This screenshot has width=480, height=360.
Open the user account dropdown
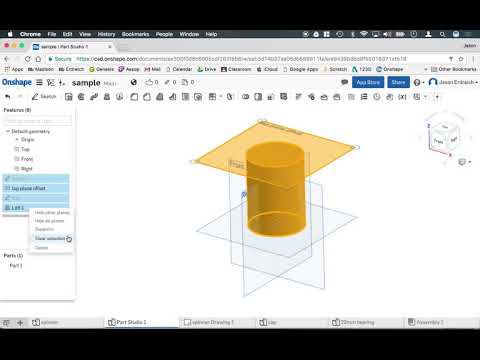[x=453, y=82]
